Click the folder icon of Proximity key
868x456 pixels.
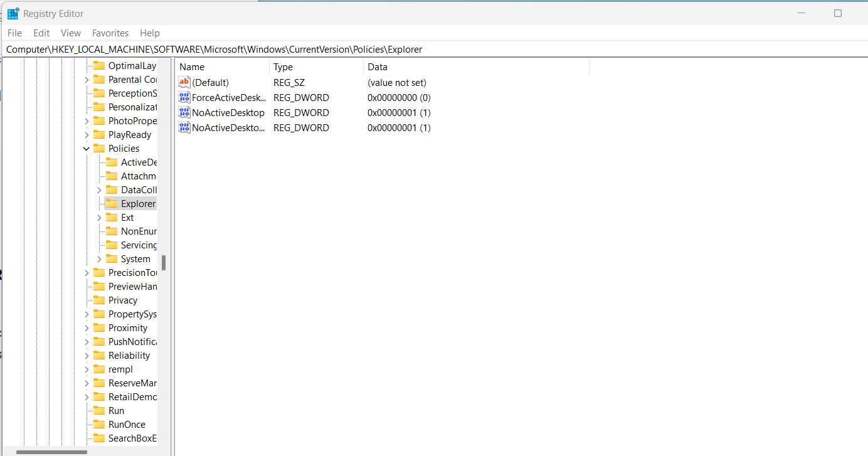(x=99, y=327)
